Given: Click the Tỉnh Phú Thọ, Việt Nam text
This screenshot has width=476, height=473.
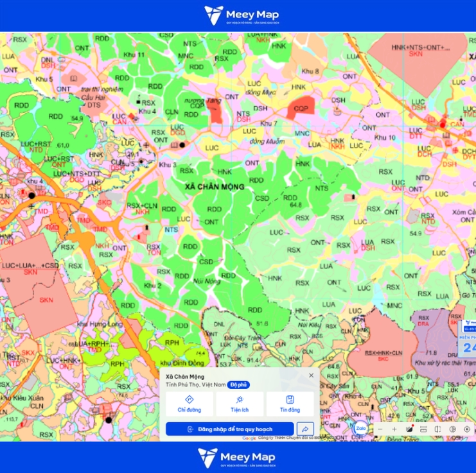Looking at the screenshot, I should coord(196,385).
